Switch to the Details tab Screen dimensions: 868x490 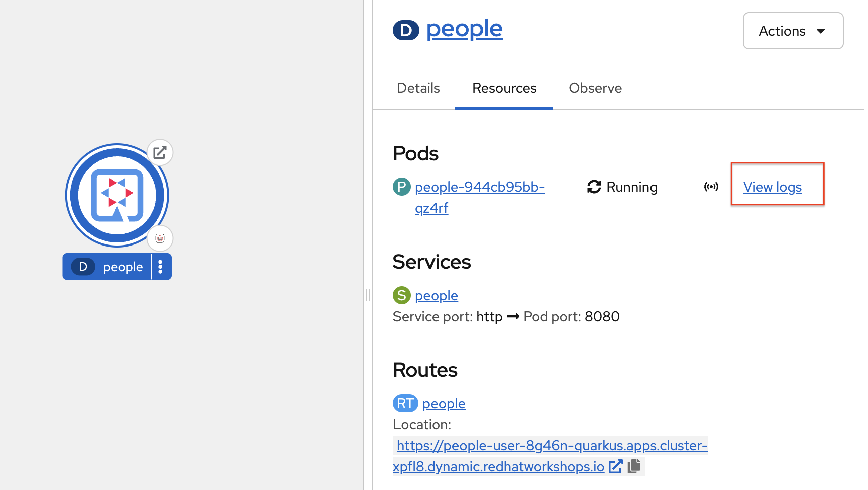(x=418, y=88)
